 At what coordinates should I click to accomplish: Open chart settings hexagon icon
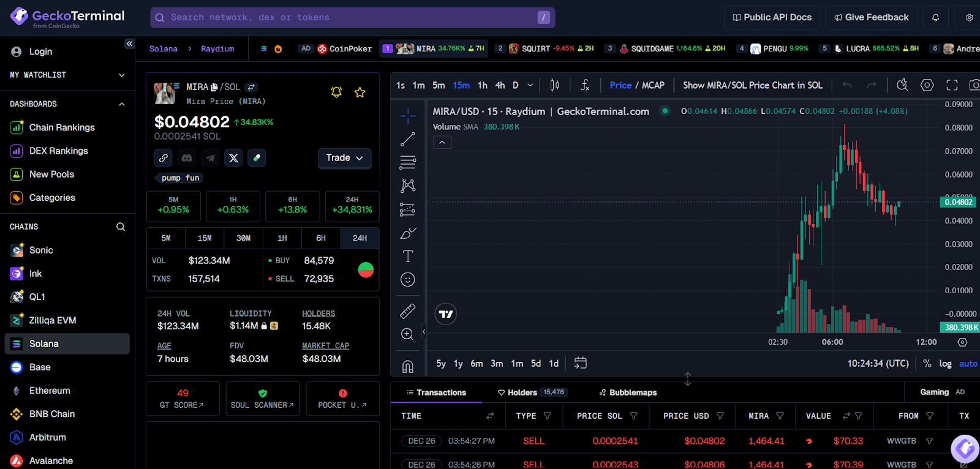(927, 85)
